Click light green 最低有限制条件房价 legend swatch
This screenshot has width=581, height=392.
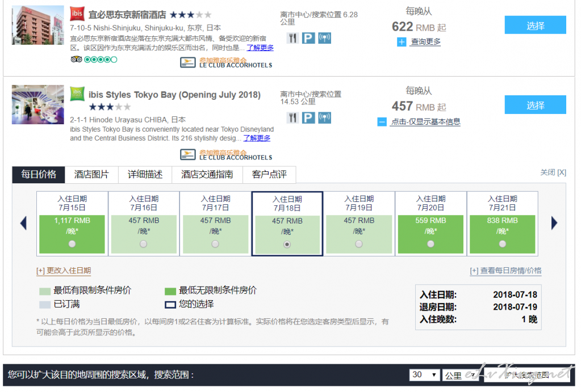pos(45,292)
